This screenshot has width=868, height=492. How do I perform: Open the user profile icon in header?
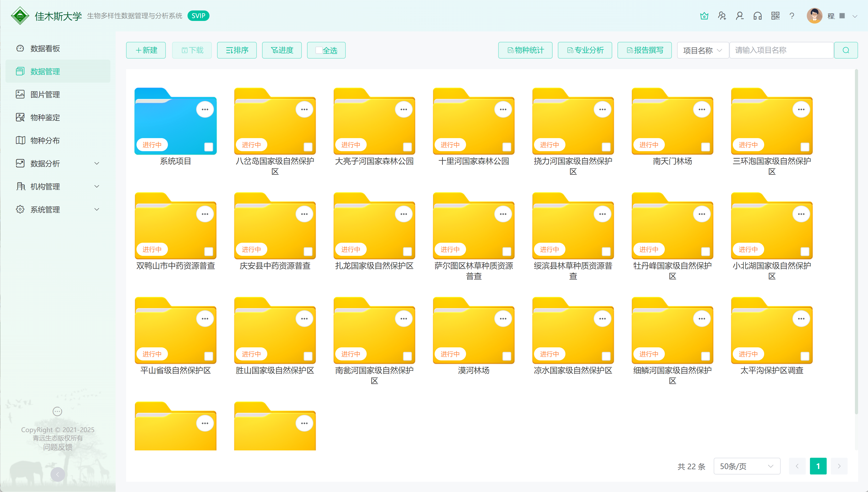pos(740,16)
